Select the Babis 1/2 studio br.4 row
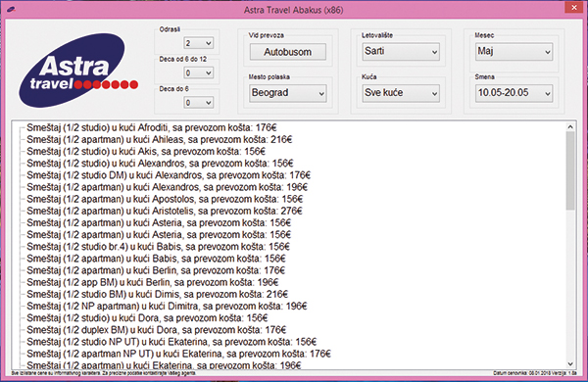The height and width of the screenshot is (382, 588). click(158, 247)
